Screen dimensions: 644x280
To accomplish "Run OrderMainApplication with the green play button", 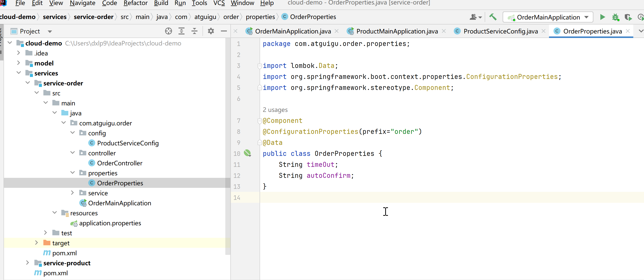I will click(603, 17).
